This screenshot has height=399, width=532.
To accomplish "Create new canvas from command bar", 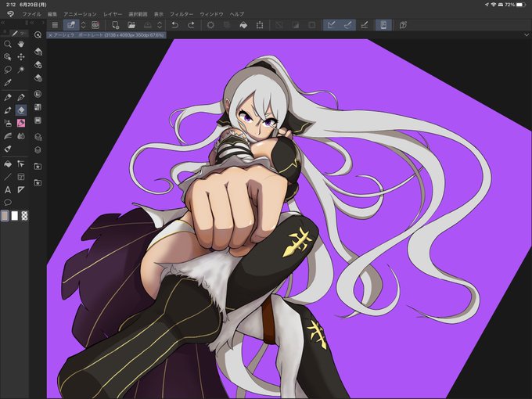I will pos(115,25).
